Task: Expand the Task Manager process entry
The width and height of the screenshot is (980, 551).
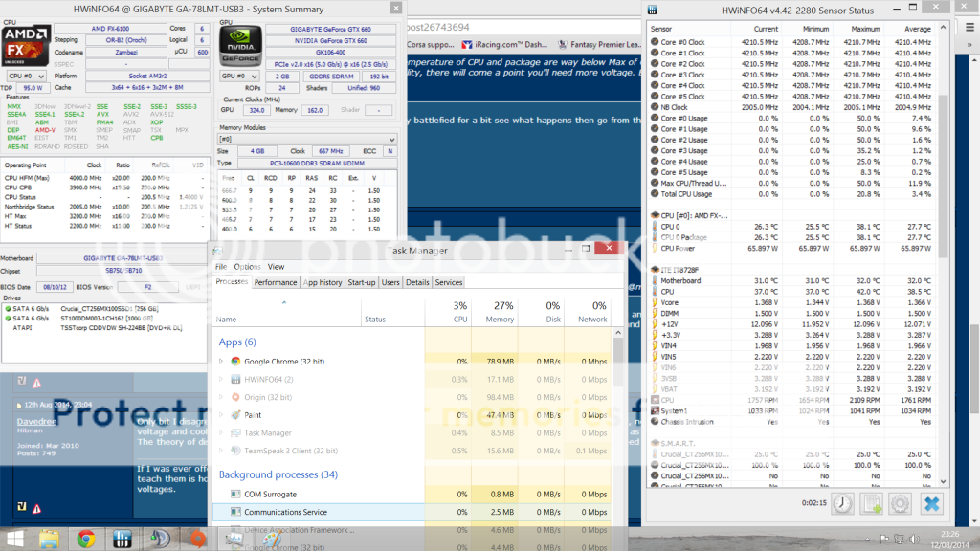Action: tap(221, 432)
